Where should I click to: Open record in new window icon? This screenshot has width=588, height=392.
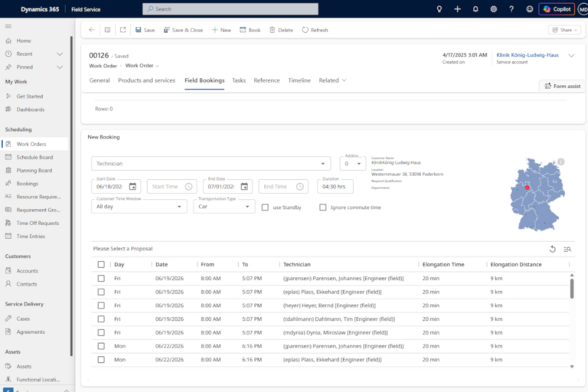click(123, 30)
